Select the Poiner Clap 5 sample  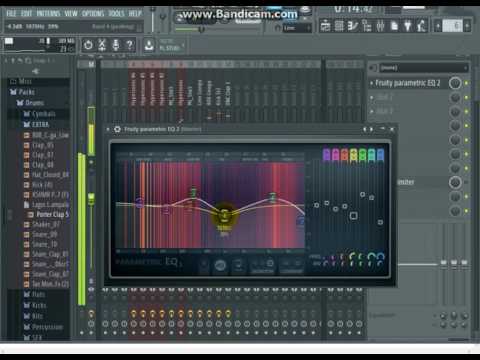[x=49, y=214]
